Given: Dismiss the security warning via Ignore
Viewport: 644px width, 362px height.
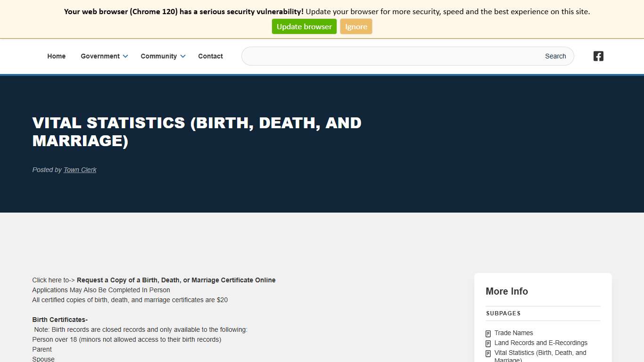Looking at the screenshot, I should point(356,26).
